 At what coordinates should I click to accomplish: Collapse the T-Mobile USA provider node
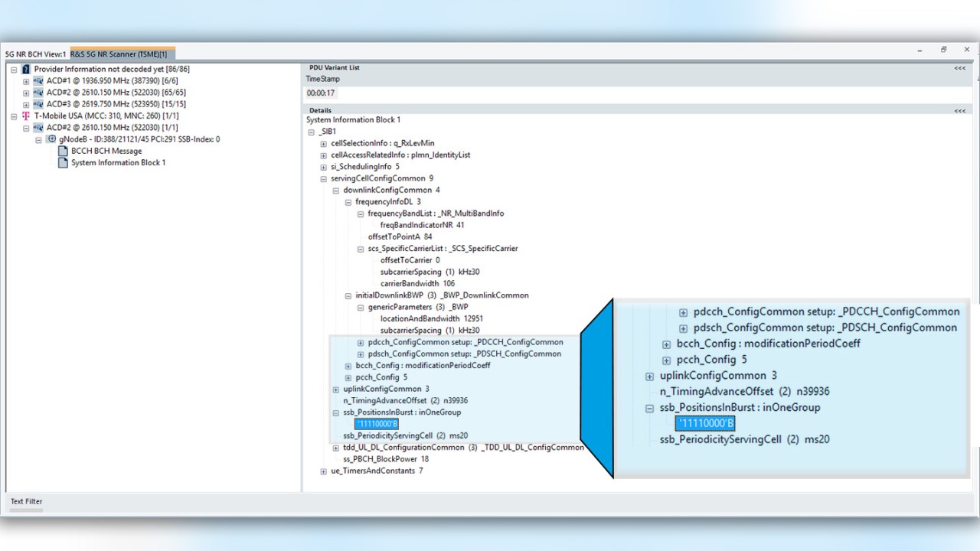coord(14,116)
